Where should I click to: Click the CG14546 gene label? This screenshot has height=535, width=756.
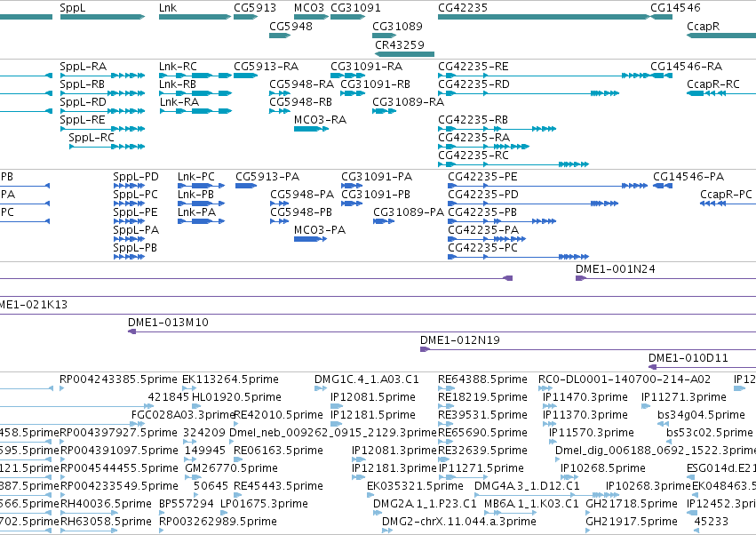pyautogui.click(x=675, y=8)
